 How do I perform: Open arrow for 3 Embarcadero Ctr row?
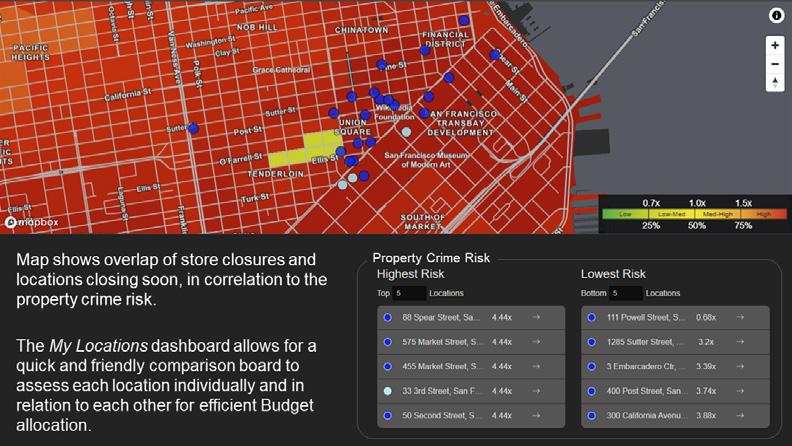tap(740, 366)
